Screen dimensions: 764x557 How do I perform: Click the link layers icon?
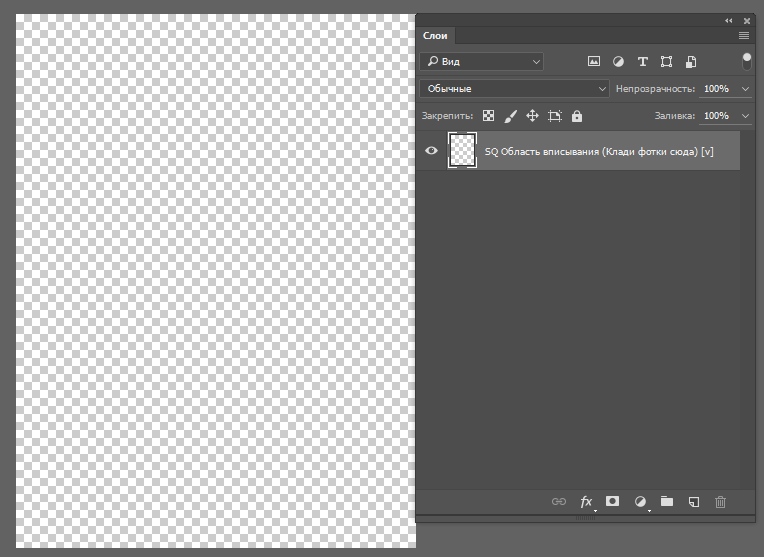click(559, 501)
